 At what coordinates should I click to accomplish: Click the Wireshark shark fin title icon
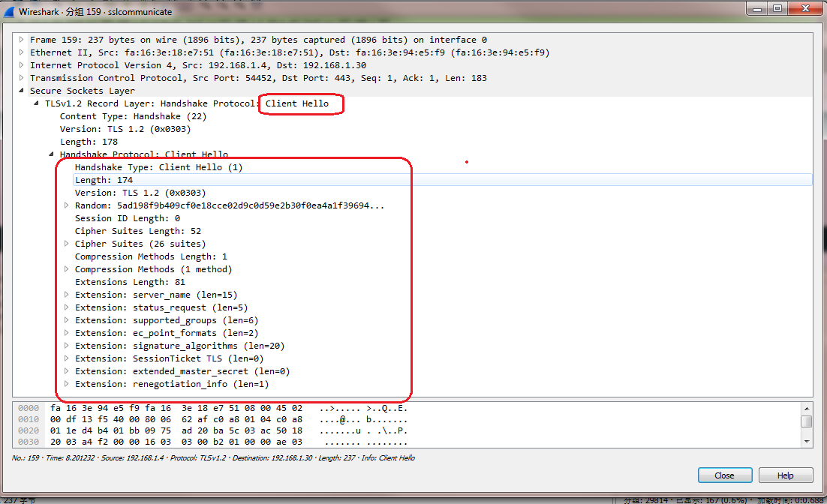[x=9, y=11]
